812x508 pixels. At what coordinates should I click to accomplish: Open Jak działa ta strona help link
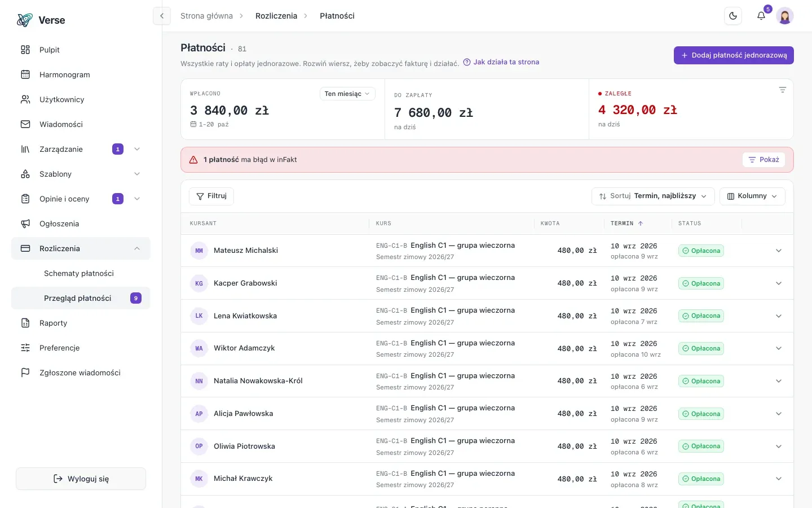pyautogui.click(x=501, y=62)
